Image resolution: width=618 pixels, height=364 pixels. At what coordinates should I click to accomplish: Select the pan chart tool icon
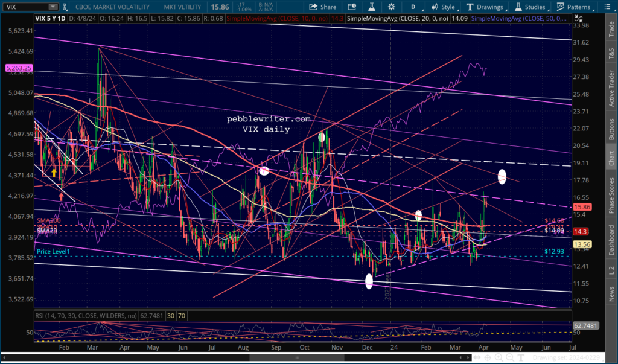tap(477, 358)
